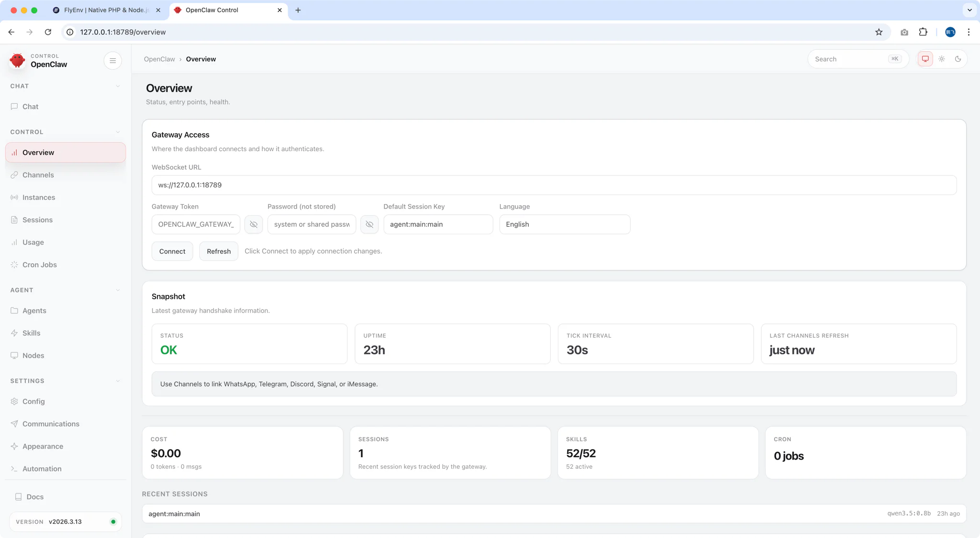The image size is (980, 538).
Task: Collapse the AGENT sidebar section
Action: (118, 290)
